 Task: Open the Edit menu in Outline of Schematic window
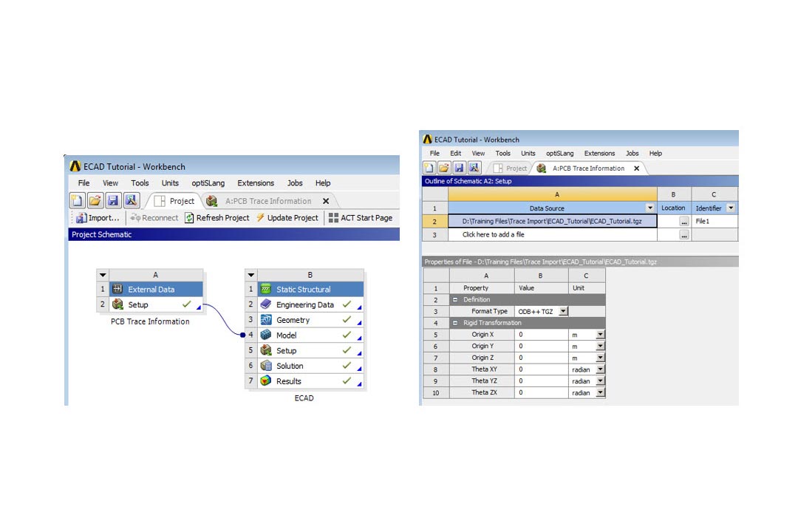[455, 153]
